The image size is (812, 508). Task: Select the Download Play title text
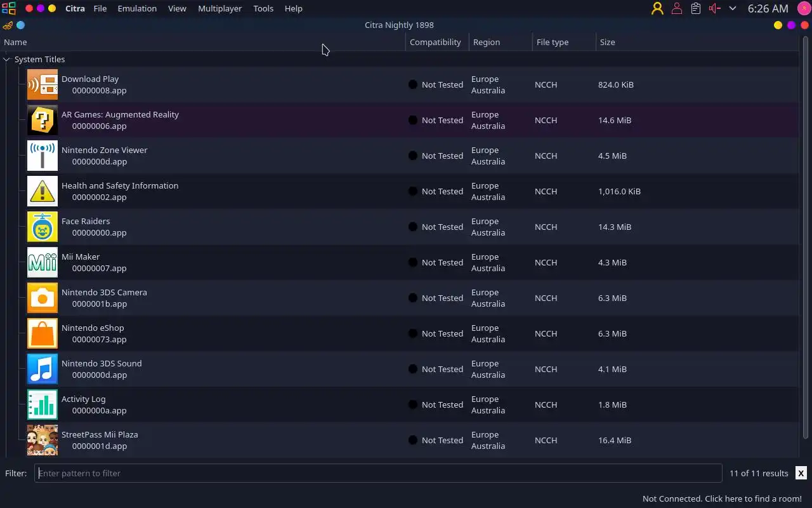(x=90, y=79)
